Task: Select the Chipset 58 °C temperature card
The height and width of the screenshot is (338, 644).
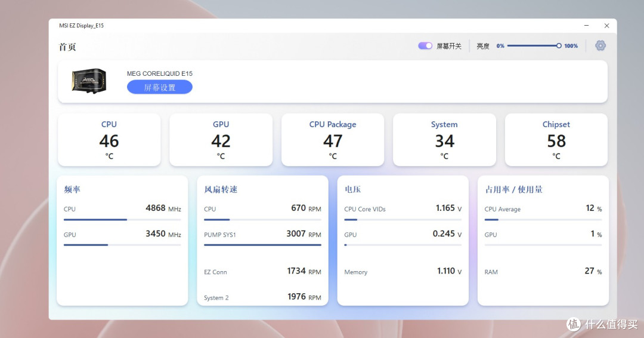Action: 556,140
